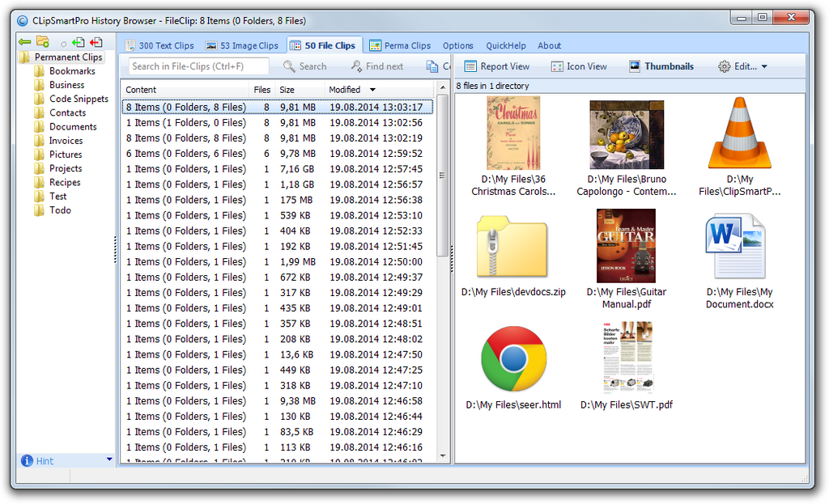Open the Options menu

pyautogui.click(x=457, y=46)
